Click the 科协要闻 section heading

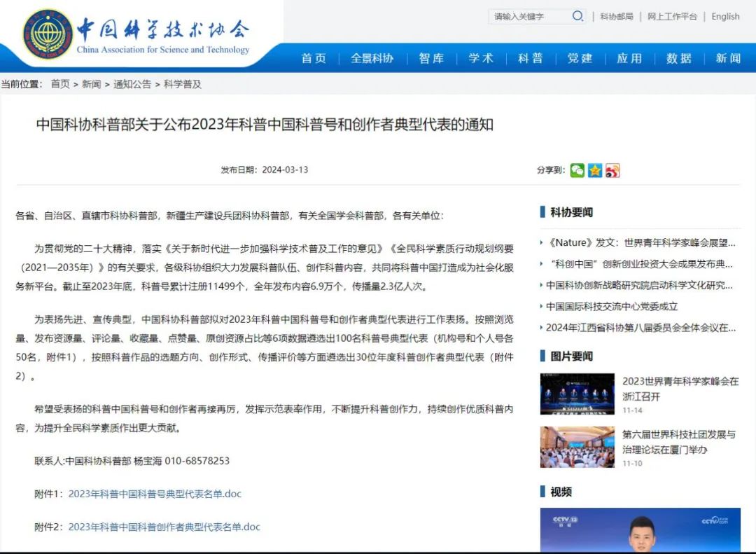tap(571, 212)
